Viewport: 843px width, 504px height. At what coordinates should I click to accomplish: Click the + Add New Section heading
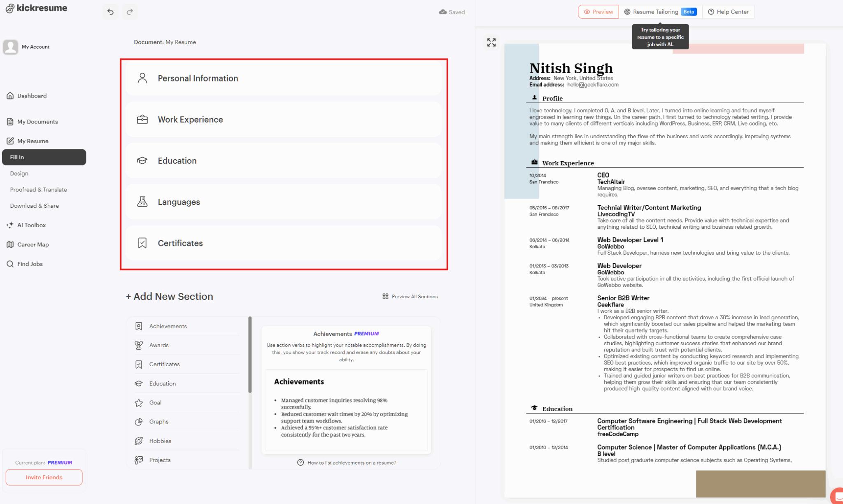tap(169, 296)
